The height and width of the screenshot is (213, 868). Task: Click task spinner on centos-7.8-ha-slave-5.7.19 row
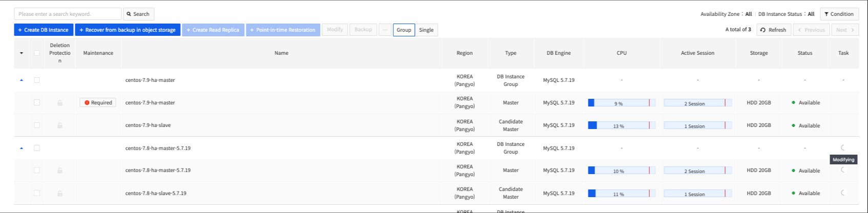tap(843, 193)
